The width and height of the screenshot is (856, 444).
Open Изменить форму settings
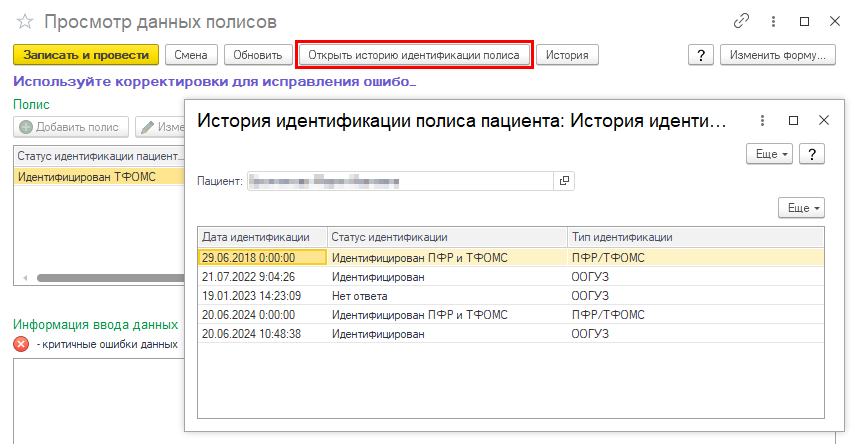[x=777, y=56]
